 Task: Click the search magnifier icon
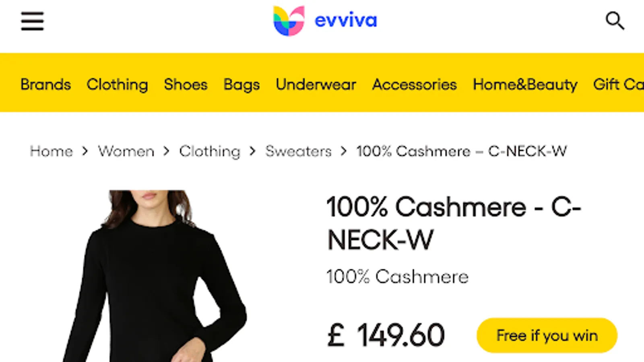(615, 21)
